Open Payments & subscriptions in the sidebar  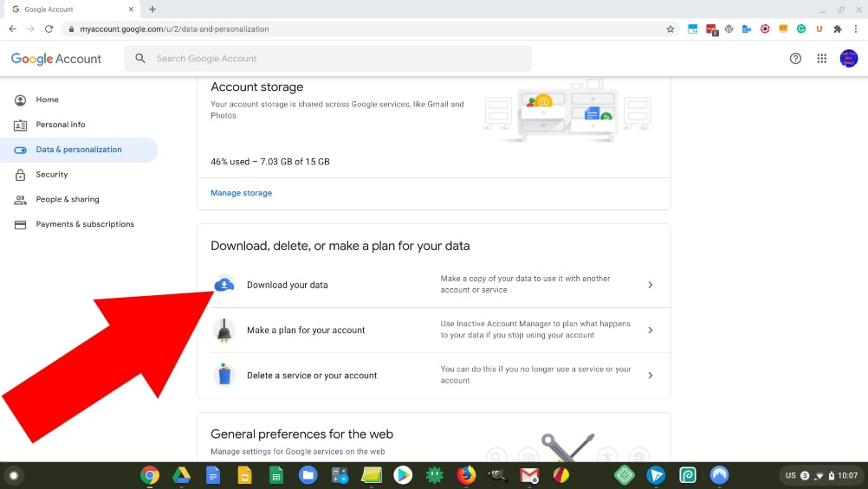(x=79, y=224)
